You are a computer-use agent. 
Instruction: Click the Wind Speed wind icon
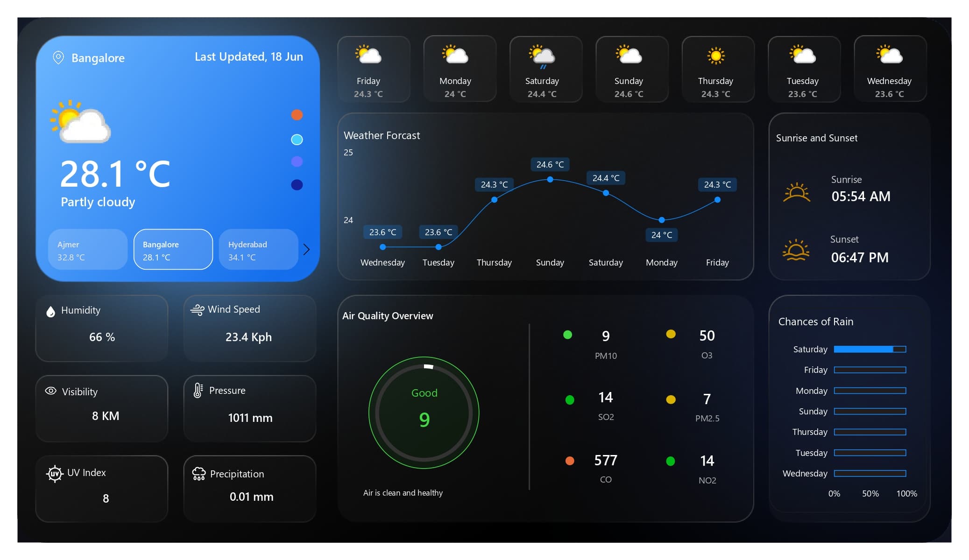coord(198,310)
